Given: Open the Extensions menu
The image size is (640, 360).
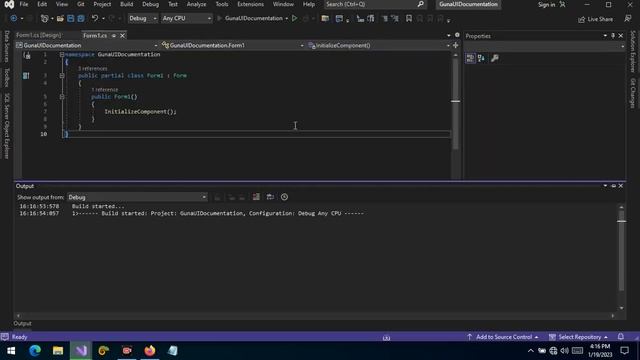Looking at the screenshot, I should point(250,4).
